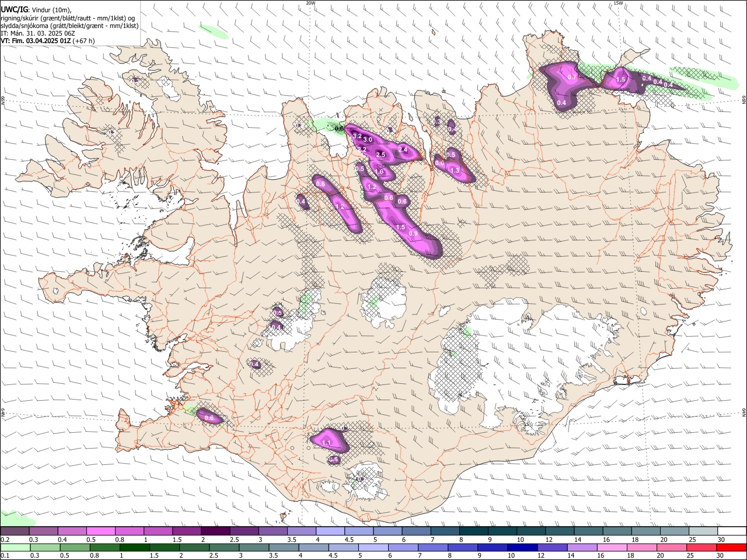Click the '0.3' precipitation value on the map
Screen dimensions: 747x560
437,122
